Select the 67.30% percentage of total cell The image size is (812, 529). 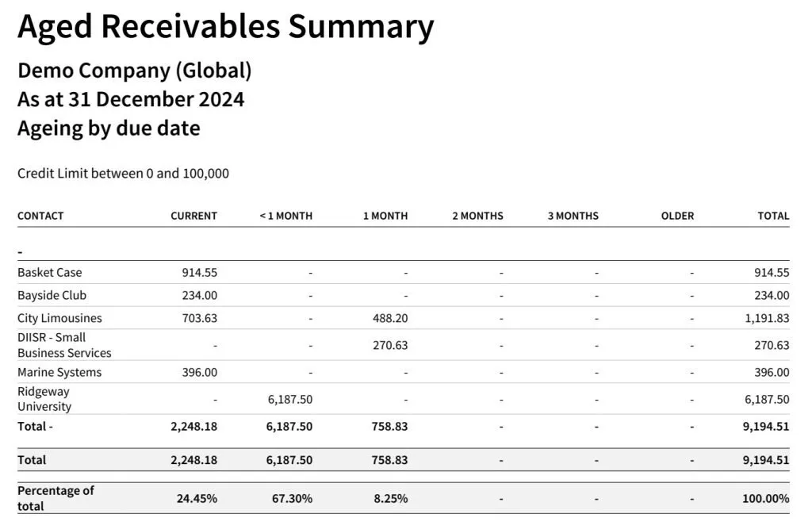click(289, 499)
